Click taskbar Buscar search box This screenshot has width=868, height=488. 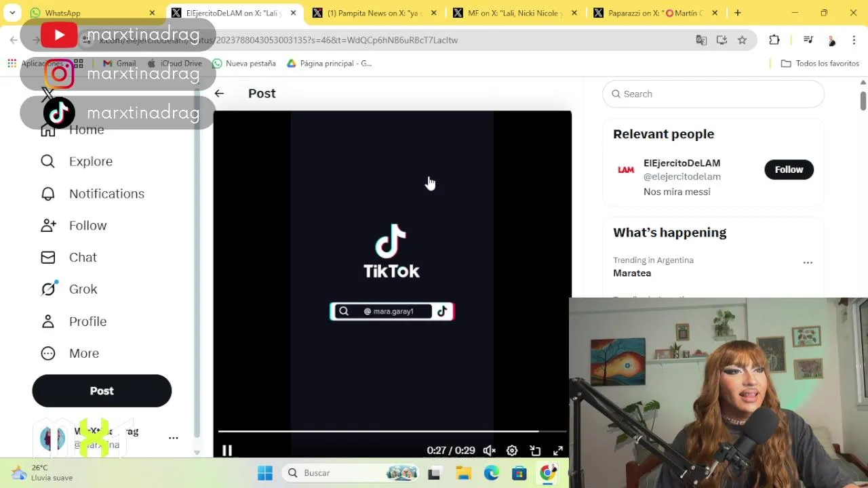351,473
